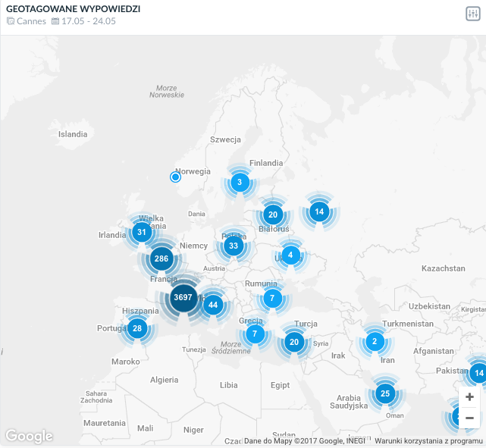Viewport: 486px width, 448px height.
Task: Zoom in on the map
Action: (469, 397)
